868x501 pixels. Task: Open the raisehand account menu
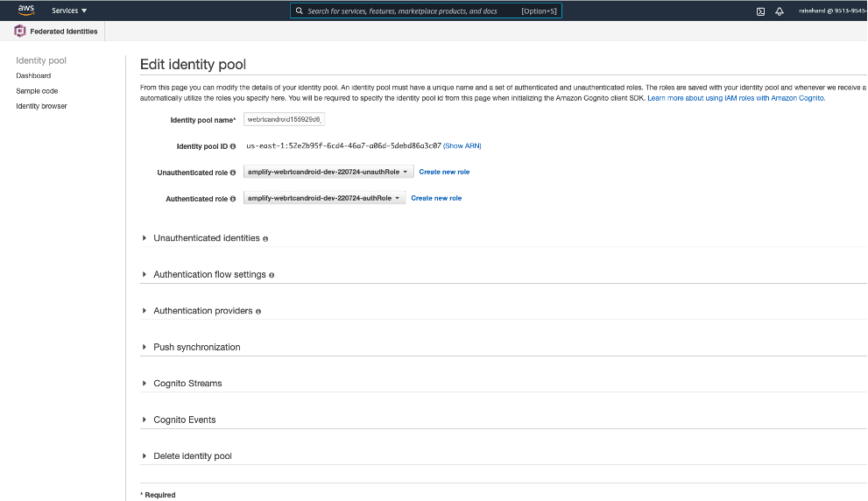833,11
